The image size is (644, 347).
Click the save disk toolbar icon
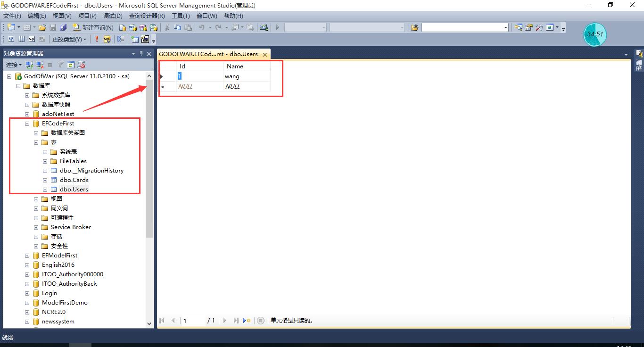coord(53,27)
